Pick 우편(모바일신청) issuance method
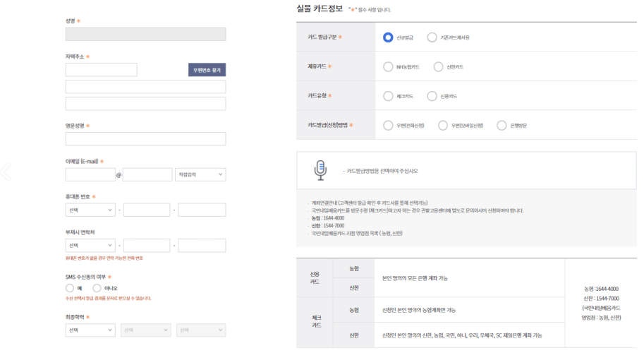The image size is (644, 353). click(x=443, y=126)
